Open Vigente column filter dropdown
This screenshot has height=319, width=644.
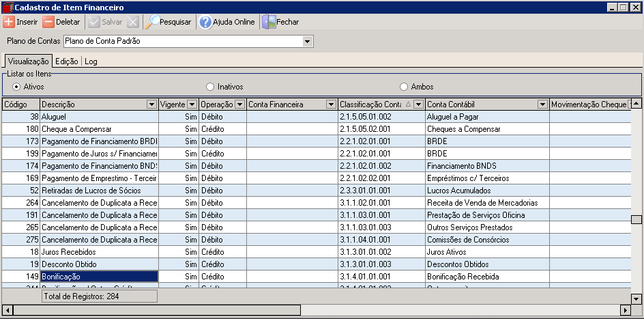tap(192, 105)
